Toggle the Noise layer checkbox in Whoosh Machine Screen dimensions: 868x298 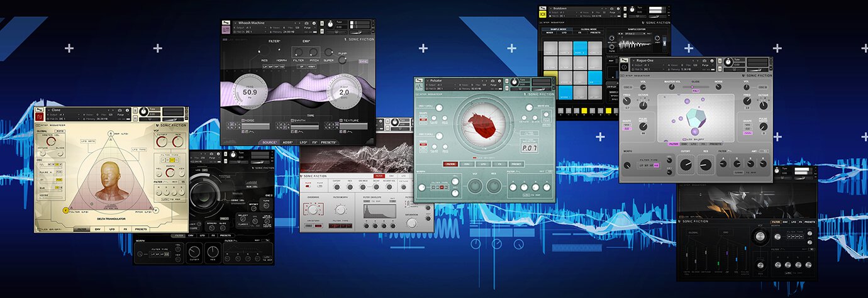243,120
